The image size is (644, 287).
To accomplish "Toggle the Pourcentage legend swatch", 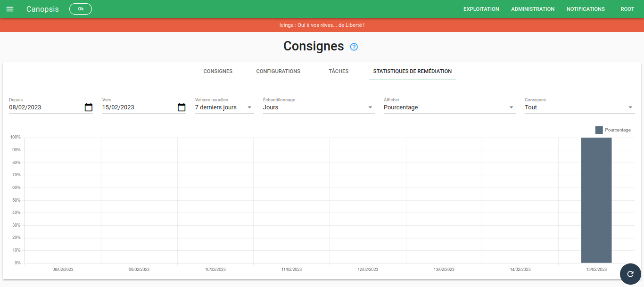I will (599, 130).
